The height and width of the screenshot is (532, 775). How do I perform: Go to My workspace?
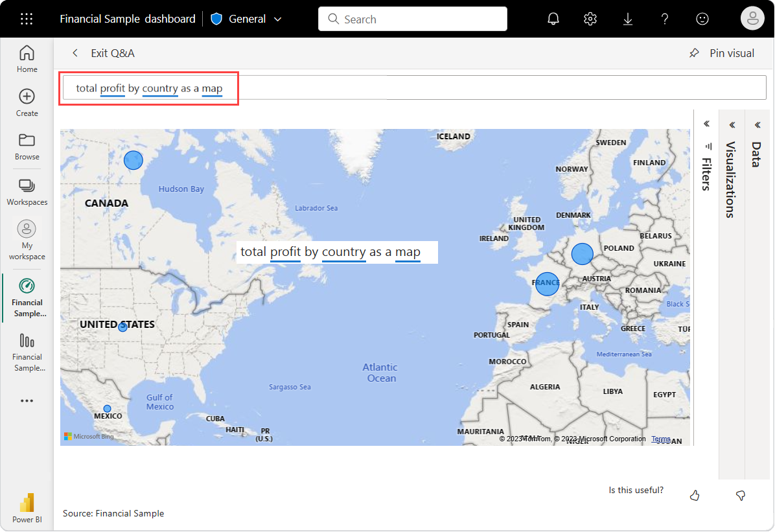pos(27,238)
